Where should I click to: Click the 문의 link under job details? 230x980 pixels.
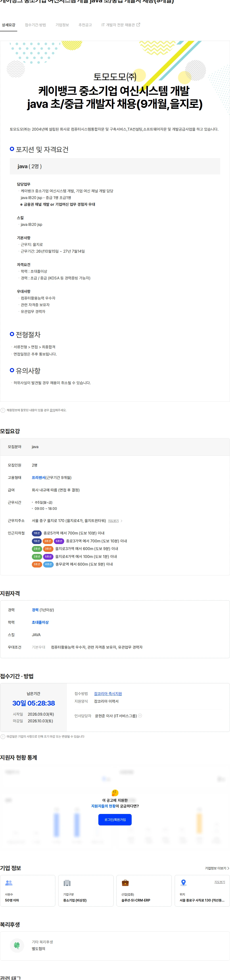(52, 410)
